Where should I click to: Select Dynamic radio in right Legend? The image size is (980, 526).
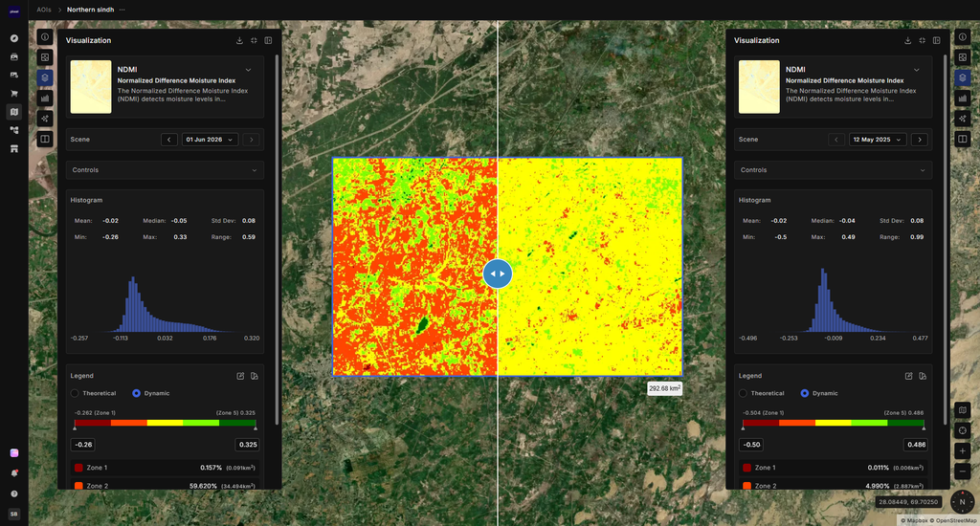pos(804,394)
